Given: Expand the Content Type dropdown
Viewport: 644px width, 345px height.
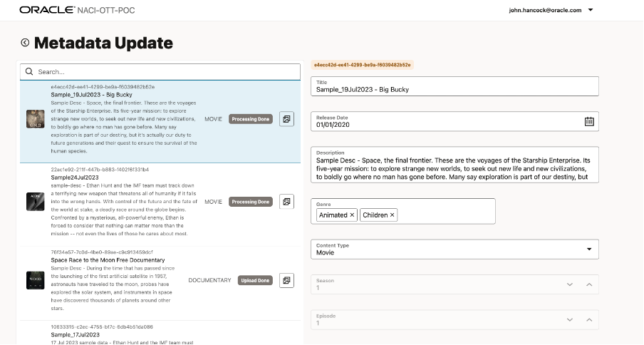Looking at the screenshot, I should tap(589, 249).
